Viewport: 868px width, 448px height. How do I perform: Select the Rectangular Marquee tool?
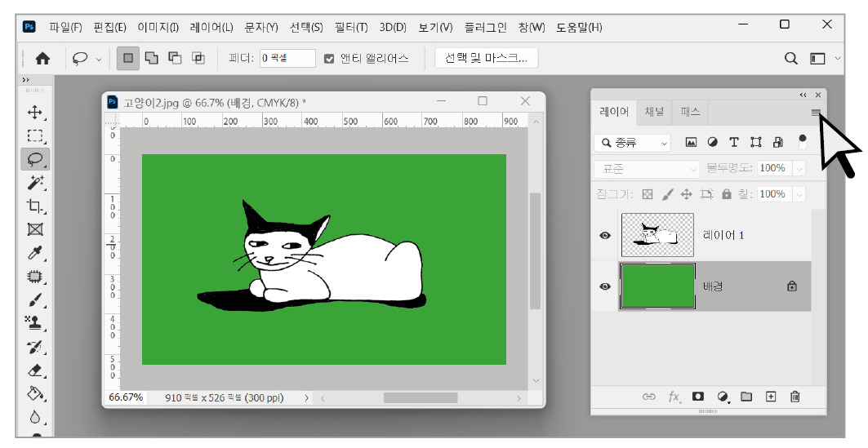pos(35,136)
